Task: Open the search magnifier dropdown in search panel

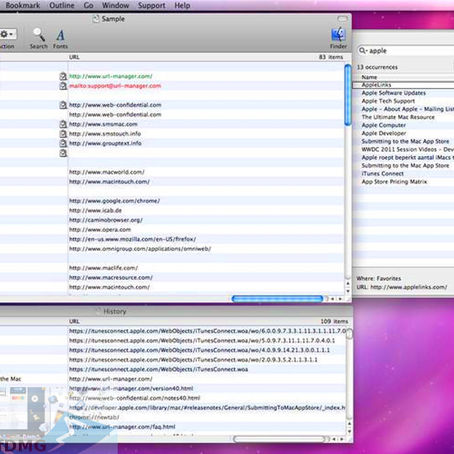Action: click(362, 51)
